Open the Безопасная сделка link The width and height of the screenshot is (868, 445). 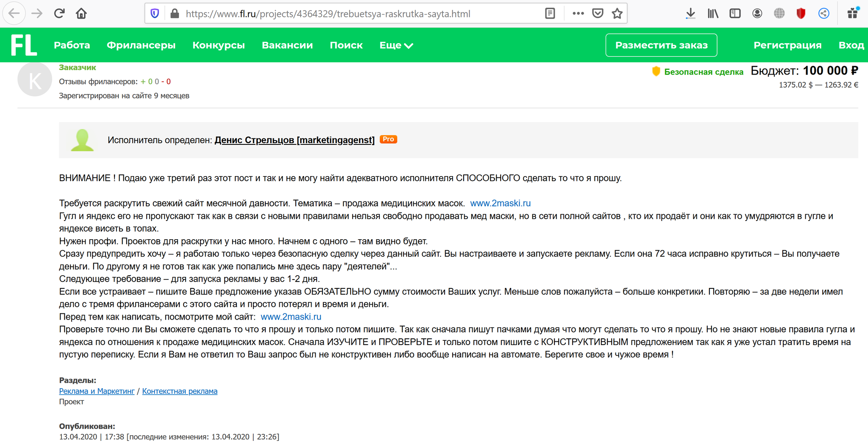pos(704,72)
